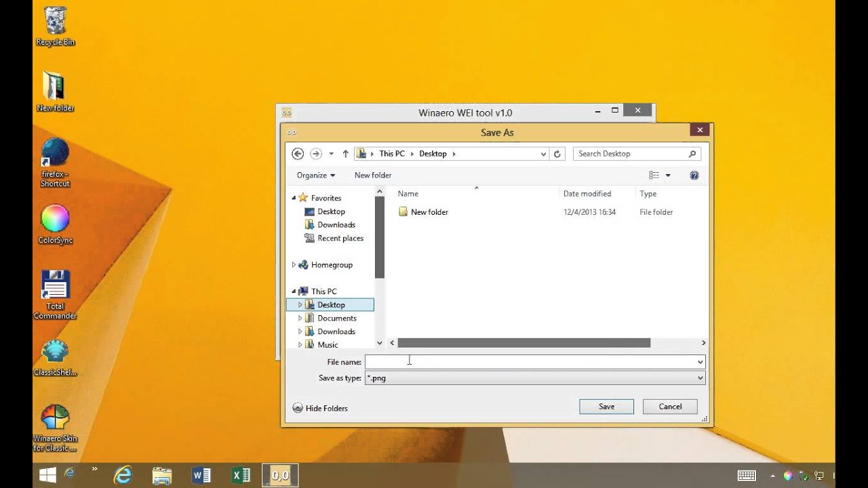
Task: Expand the Music tree node
Action: pyautogui.click(x=300, y=344)
